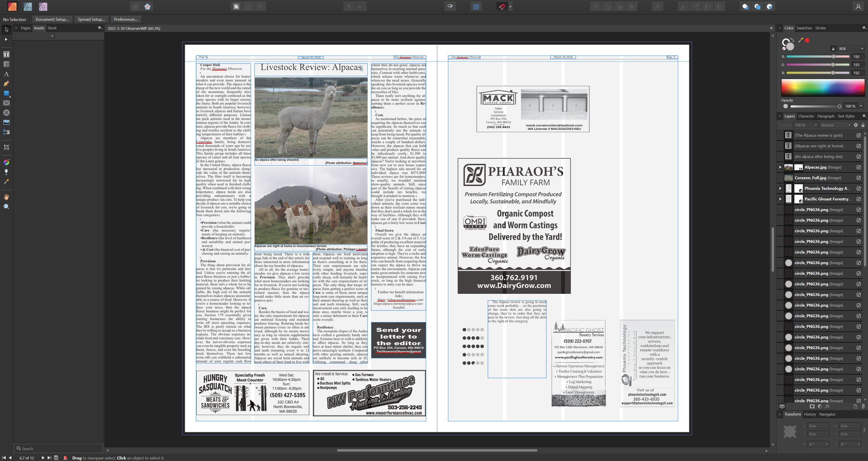The image size is (868, 461).
Task: Click the Preflight red warning icon
Action: [65, 458]
